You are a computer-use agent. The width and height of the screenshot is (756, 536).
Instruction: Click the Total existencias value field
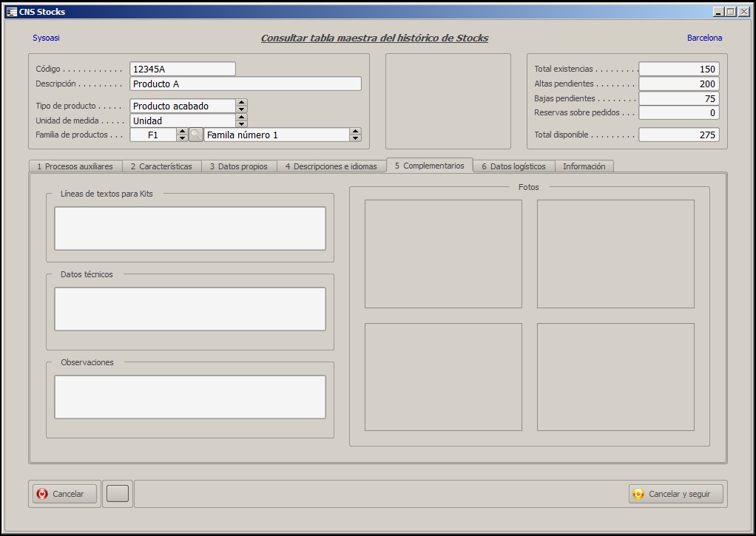[679, 69]
